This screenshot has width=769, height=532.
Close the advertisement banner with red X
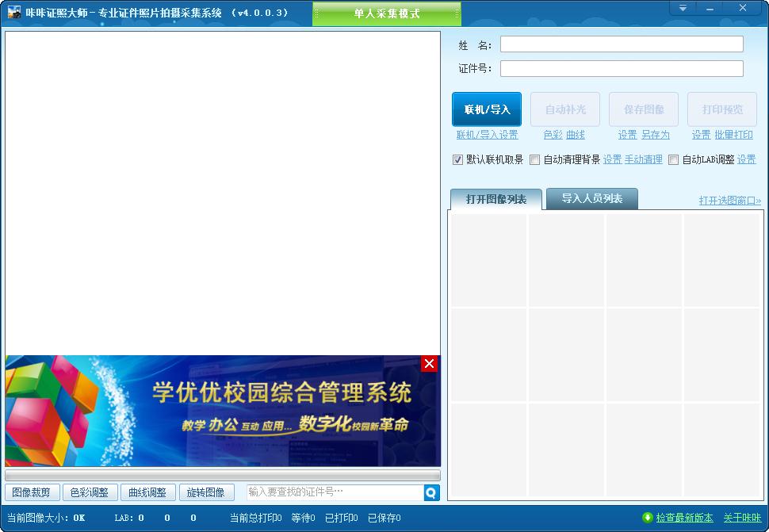(430, 364)
